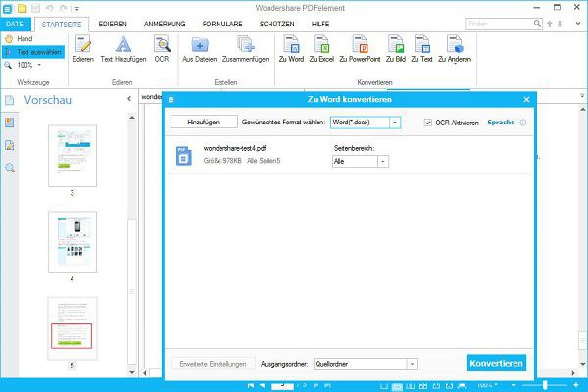Go to next search result arrow
Viewport: 588px width, 392px height.
[x=560, y=24]
